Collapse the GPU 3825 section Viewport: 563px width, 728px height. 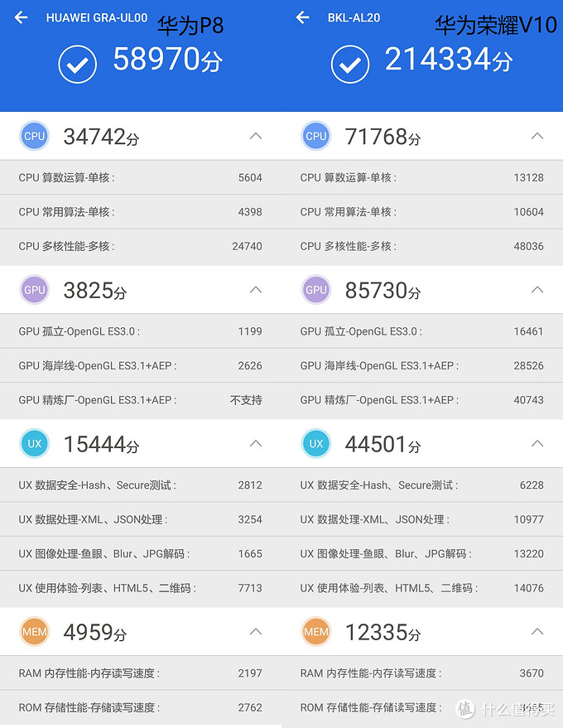(256, 290)
